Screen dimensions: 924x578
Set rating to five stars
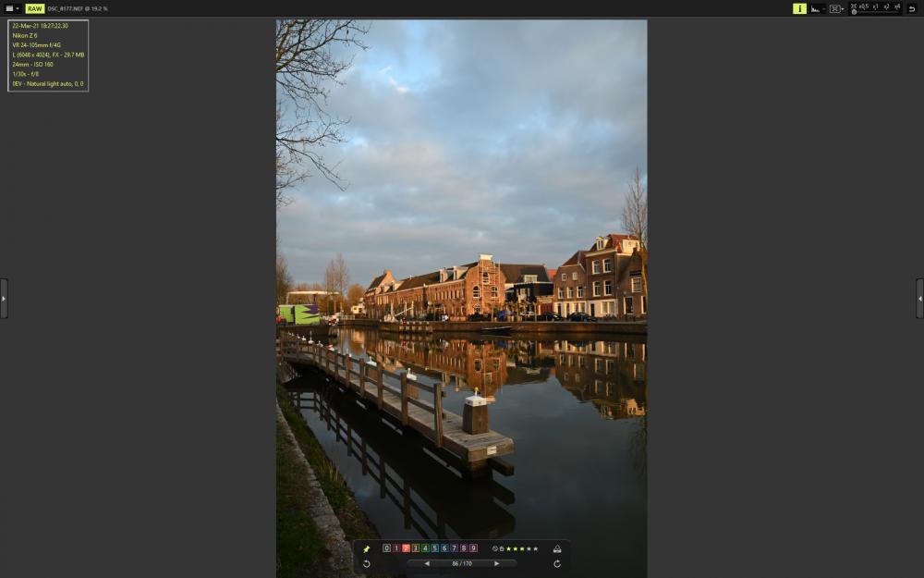click(x=535, y=548)
